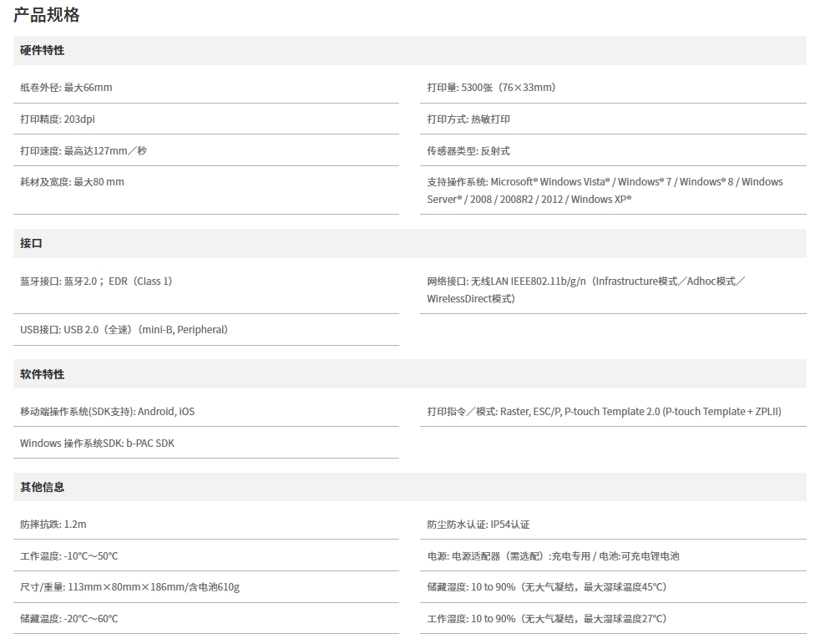Select the 打印精度 203dpi specification
This screenshot has width=820, height=644.
tap(58, 119)
